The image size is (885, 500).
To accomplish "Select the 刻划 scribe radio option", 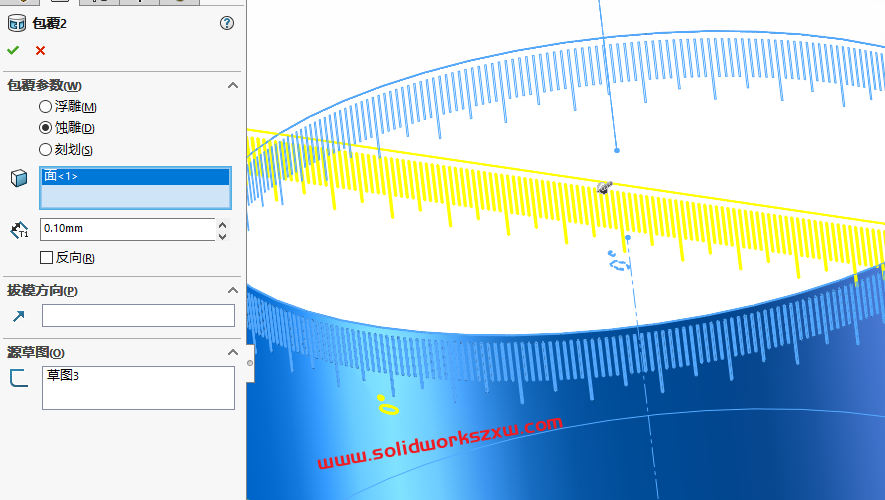I will coord(45,150).
